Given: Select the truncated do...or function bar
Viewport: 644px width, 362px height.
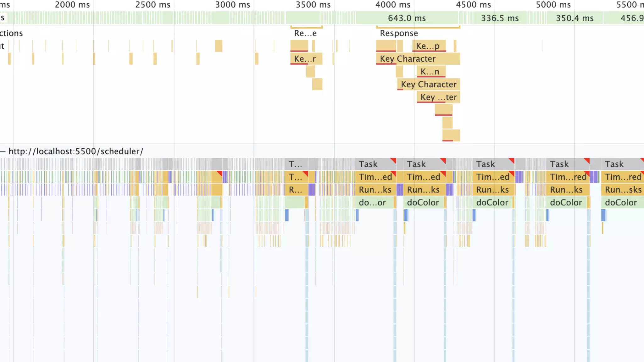Looking at the screenshot, I should click(x=374, y=203).
